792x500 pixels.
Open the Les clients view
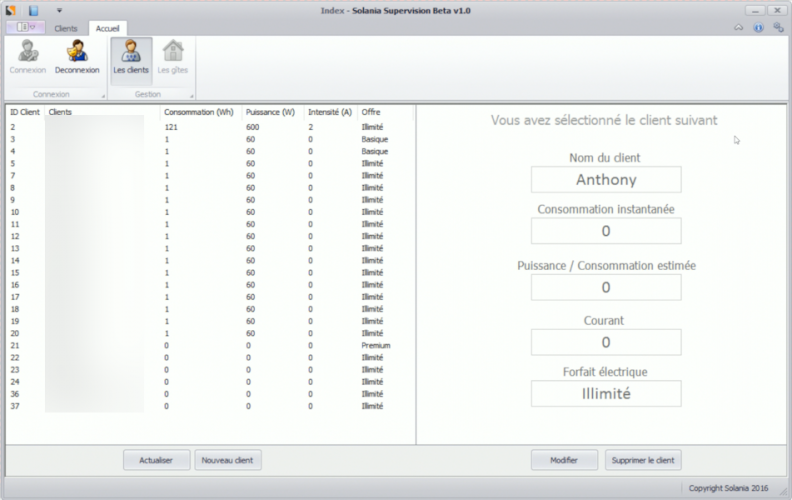[x=131, y=57]
